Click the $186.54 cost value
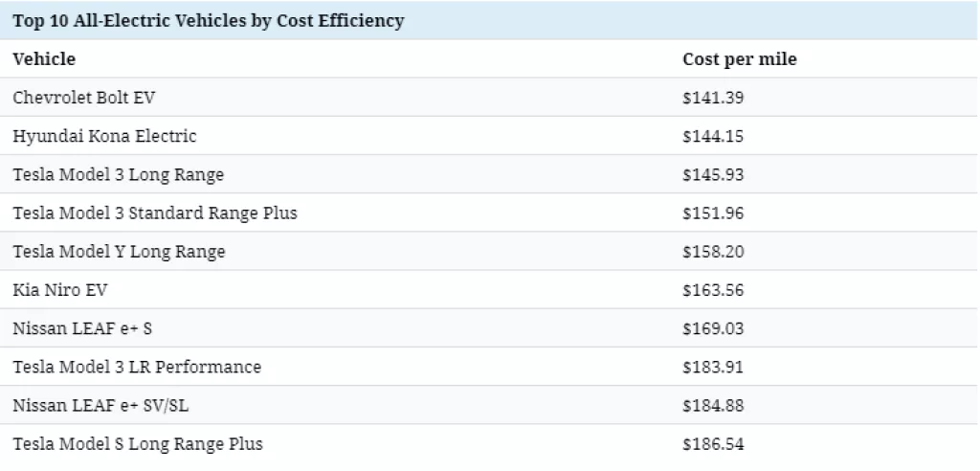 pyautogui.click(x=713, y=443)
